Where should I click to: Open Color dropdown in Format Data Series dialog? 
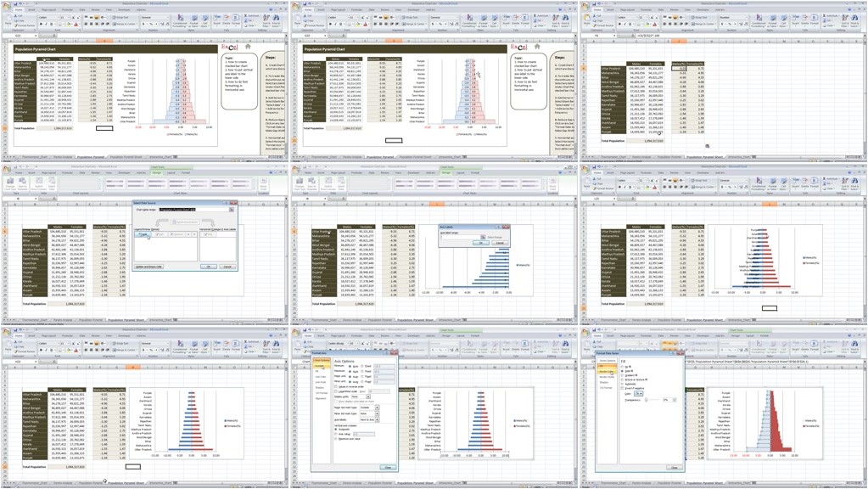coord(638,394)
